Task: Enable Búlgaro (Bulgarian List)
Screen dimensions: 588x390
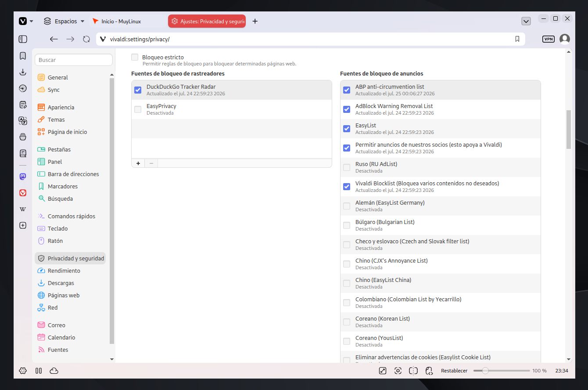Action: 347,225
